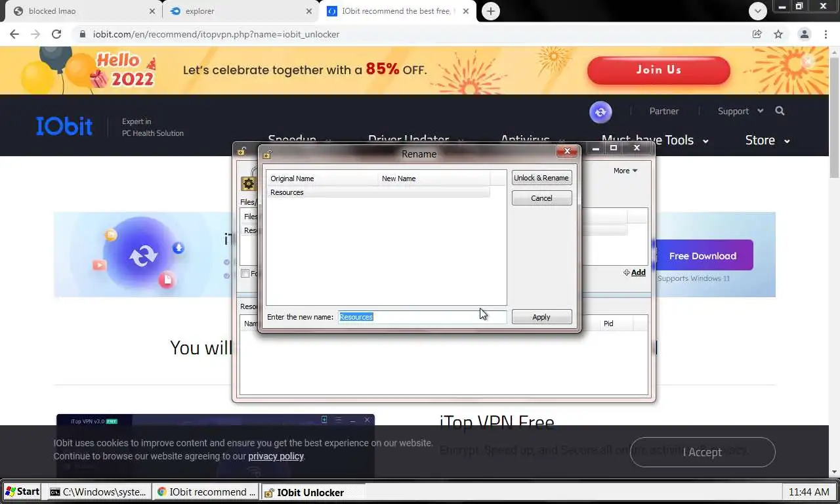Open the More dropdown in IObit Unlocker
840x504 pixels.
point(625,171)
